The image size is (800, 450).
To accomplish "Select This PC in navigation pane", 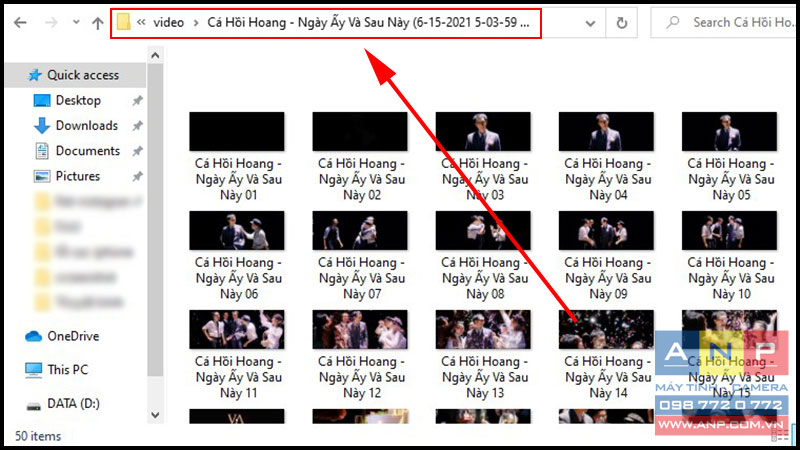I will pos(56,369).
